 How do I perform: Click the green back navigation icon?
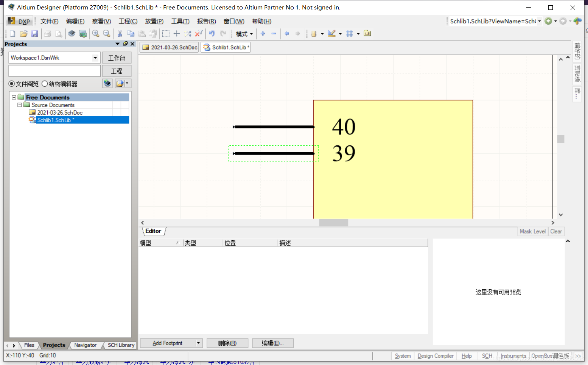[548, 21]
